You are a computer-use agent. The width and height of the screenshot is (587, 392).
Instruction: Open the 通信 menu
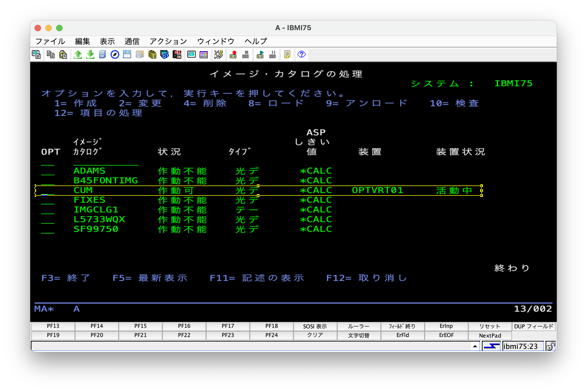pos(132,41)
